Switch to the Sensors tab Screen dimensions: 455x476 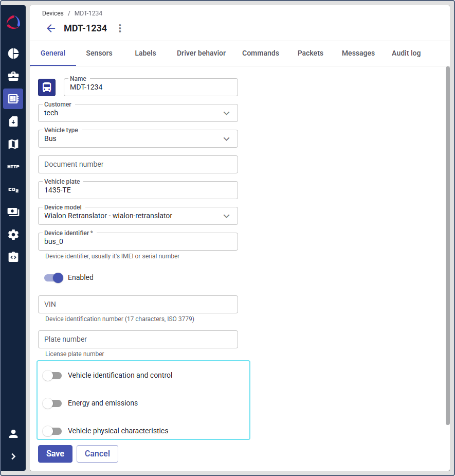[x=99, y=53]
